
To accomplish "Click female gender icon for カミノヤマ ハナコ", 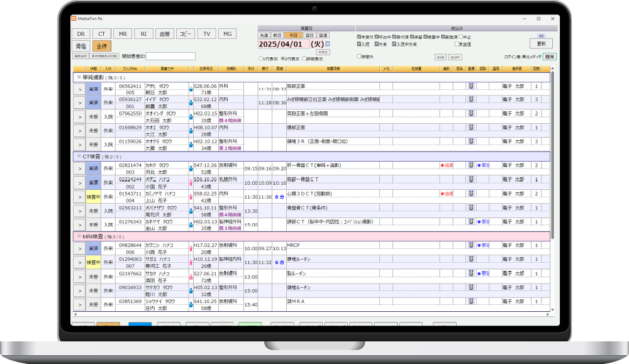I will coord(191,196).
